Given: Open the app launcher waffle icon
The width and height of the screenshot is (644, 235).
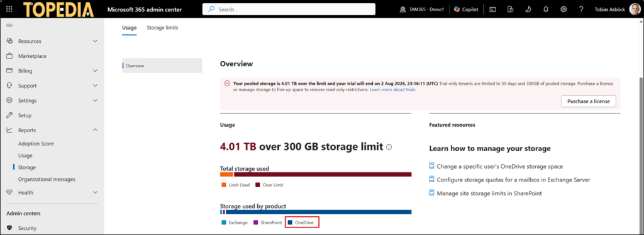Looking at the screenshot, I should click(9, 9).
